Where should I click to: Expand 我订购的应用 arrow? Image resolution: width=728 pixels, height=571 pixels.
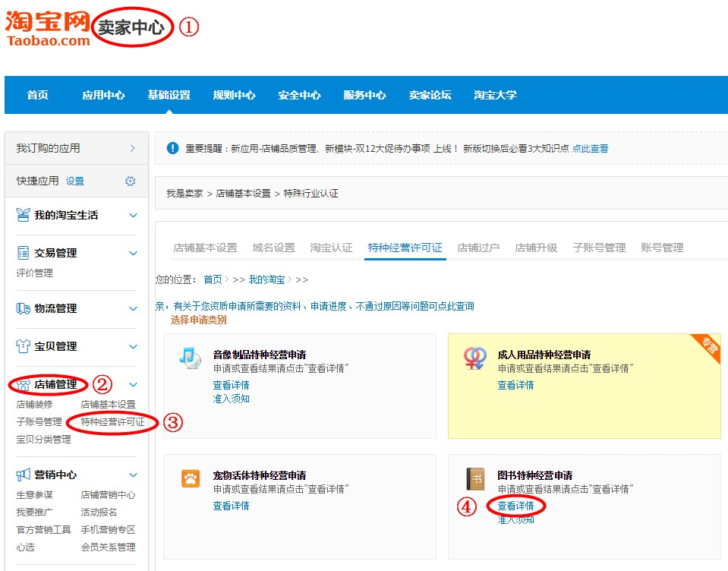(133, 148)
